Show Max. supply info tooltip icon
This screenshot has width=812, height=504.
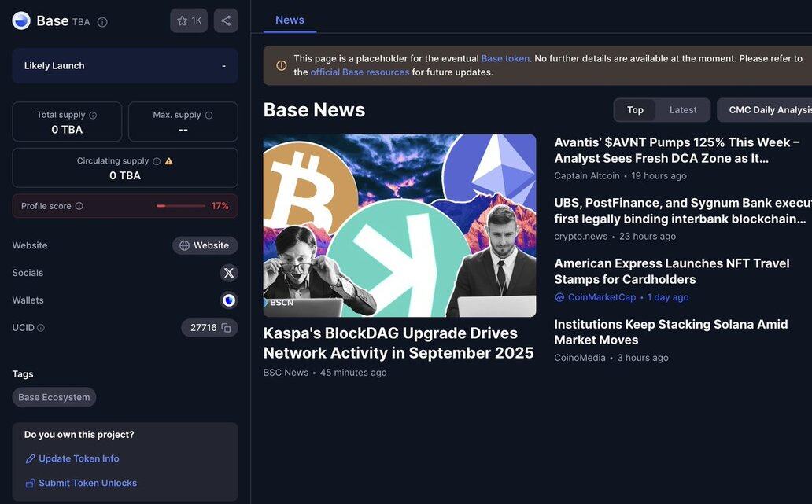[x=209, y=115]
